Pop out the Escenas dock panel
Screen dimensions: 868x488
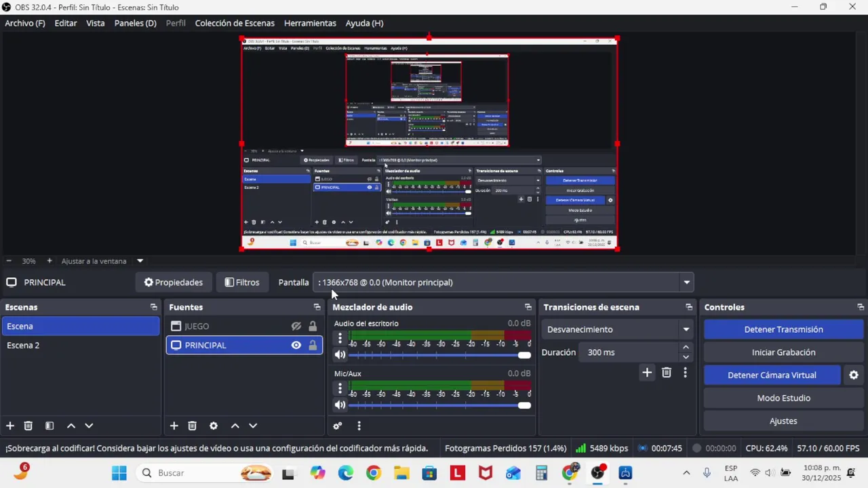[153, 307]
